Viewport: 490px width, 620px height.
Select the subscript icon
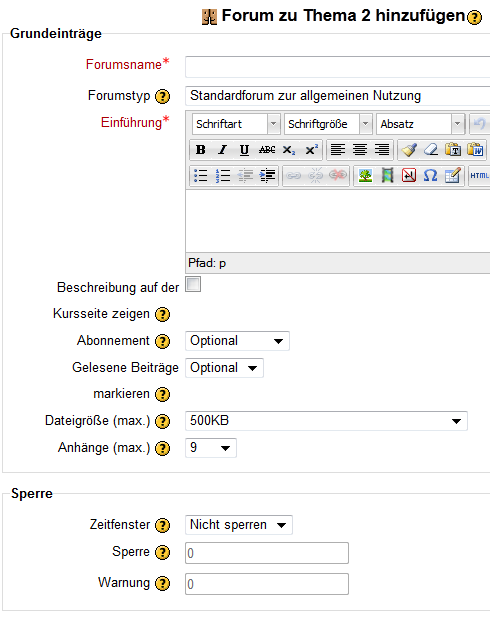click(x=289, y=150)
